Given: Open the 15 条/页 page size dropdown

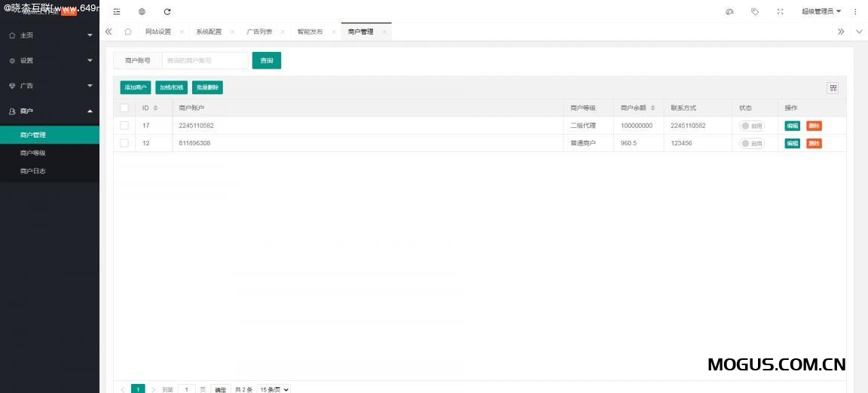Looking at the screenshot, I should click(x=274, y=389).
